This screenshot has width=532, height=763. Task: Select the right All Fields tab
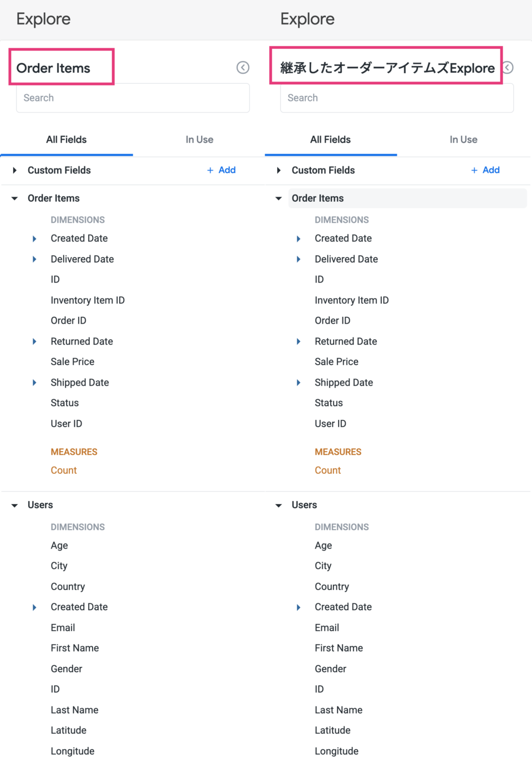coord(330,140)
